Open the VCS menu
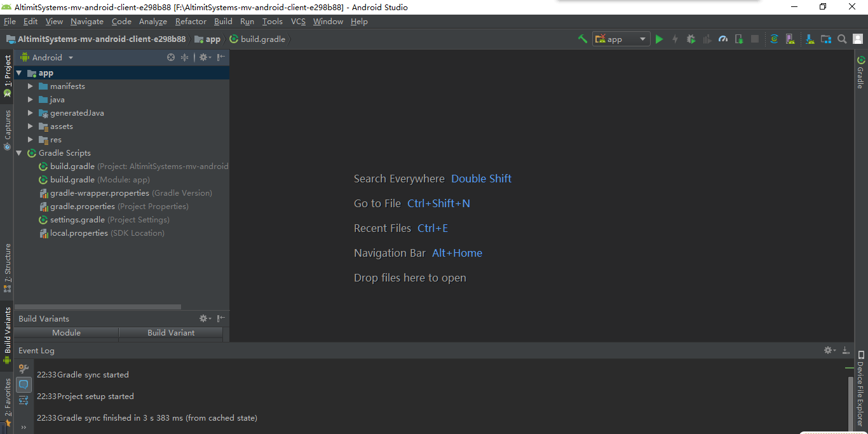This screenshot has width=868, height=434. click(x=298, y=21)
